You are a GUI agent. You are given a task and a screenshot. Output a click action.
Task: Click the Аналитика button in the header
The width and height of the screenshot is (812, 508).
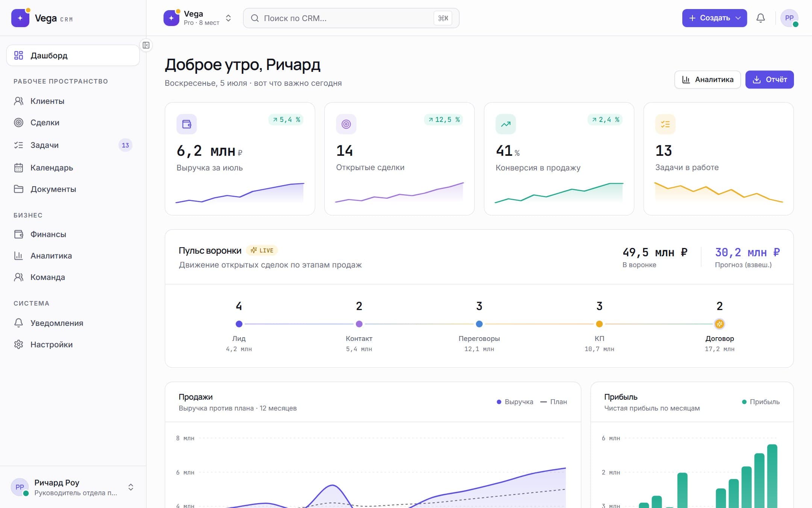(x=707, y=79)
